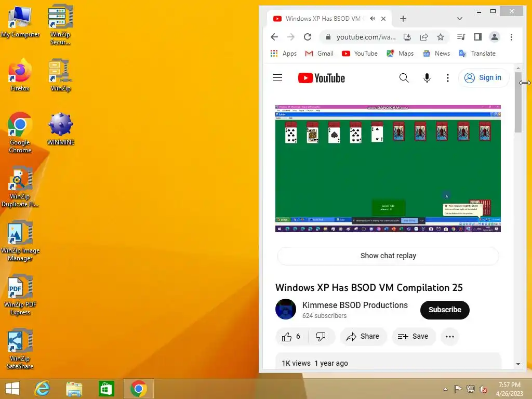
Task: Open Kimmese BSOD Productions channel avatar
Action: tap(286, 309)
